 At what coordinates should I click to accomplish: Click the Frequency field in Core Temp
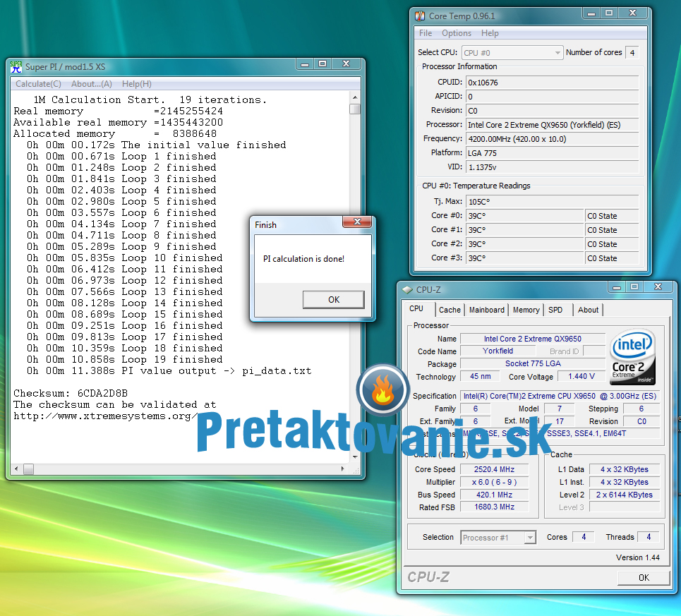click(552, 139)
